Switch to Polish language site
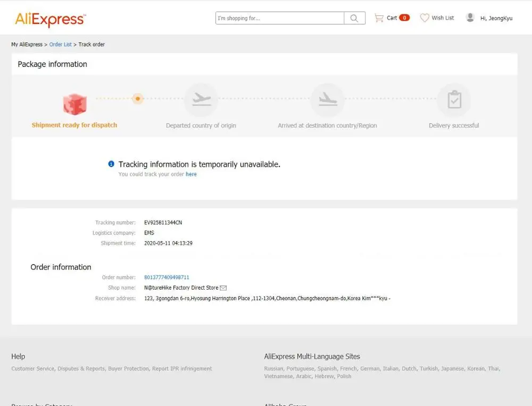The width and height of the screenshot is (532, 406). 344,376
